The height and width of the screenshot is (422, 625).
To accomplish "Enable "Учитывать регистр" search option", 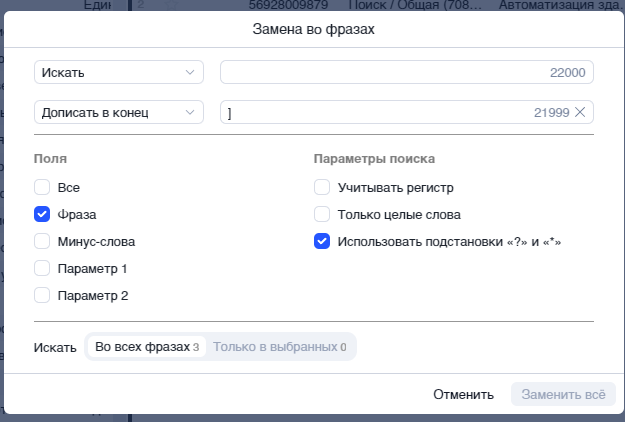I will [x=322, y=187].
